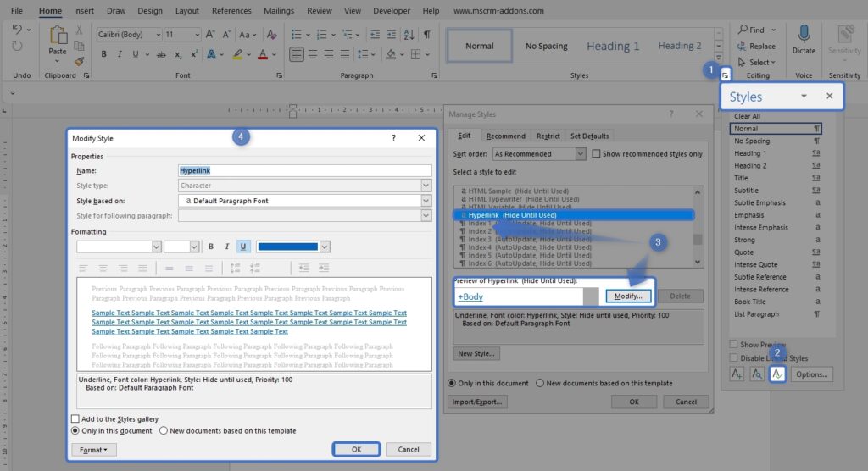Select New documents based on this template in Manage Styles
This screenshot has width=868, height=471.
coord(540,383)
